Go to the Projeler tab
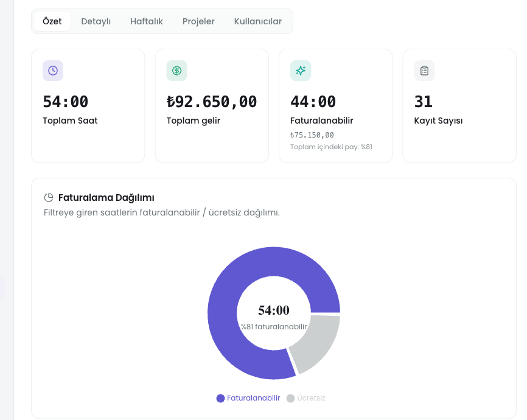527x420 pixels. tap(198, 21)
